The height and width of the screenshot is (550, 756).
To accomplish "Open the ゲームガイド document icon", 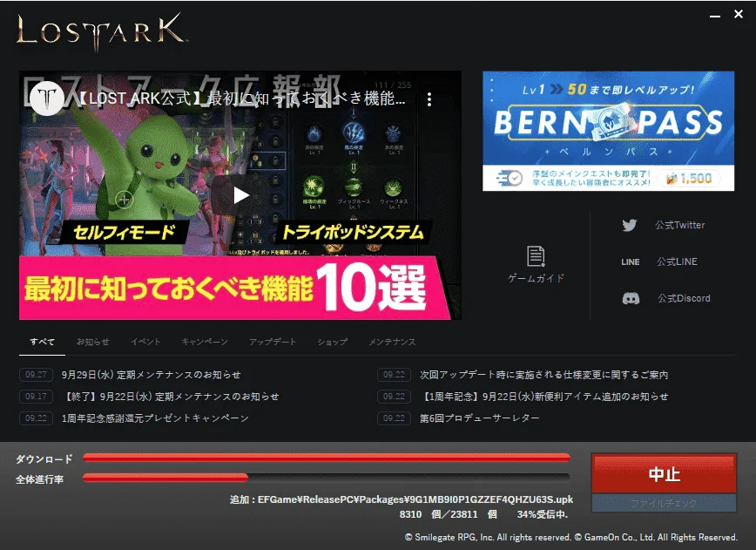I will coord(536,256).
